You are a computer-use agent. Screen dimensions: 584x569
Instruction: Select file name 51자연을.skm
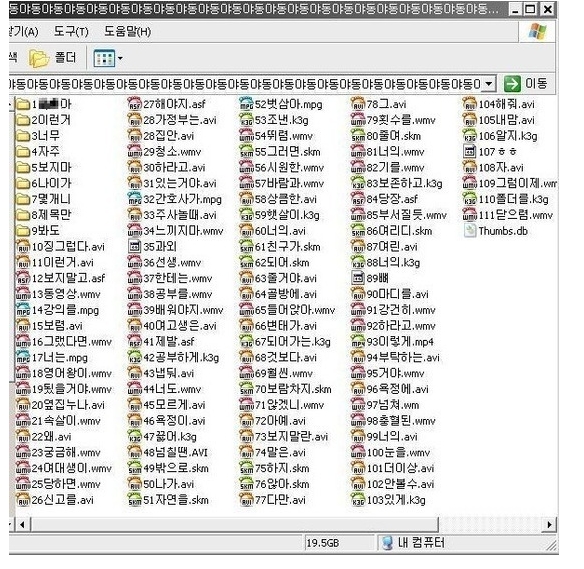pyautogui.click(x=176, y=500)
